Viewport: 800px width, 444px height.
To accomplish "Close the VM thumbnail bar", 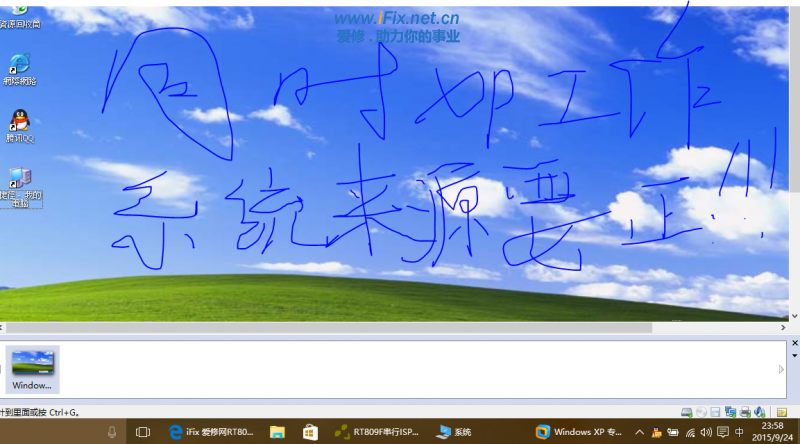I will tap(794, 343).
